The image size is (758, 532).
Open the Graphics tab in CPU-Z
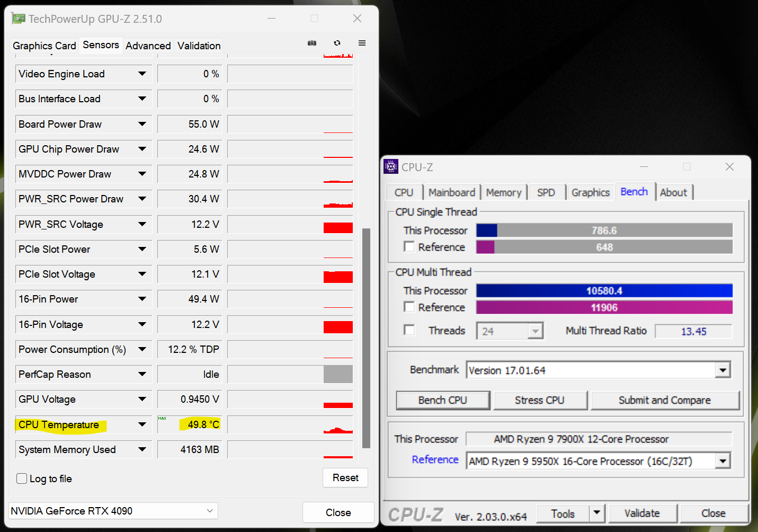(591, 192)
